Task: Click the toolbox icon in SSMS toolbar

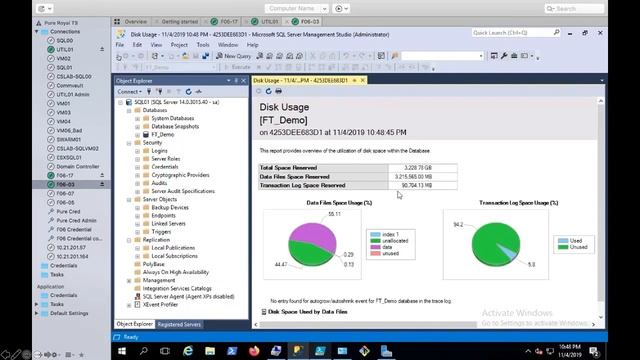Action: pyautogui.click(x=514, y=56)
